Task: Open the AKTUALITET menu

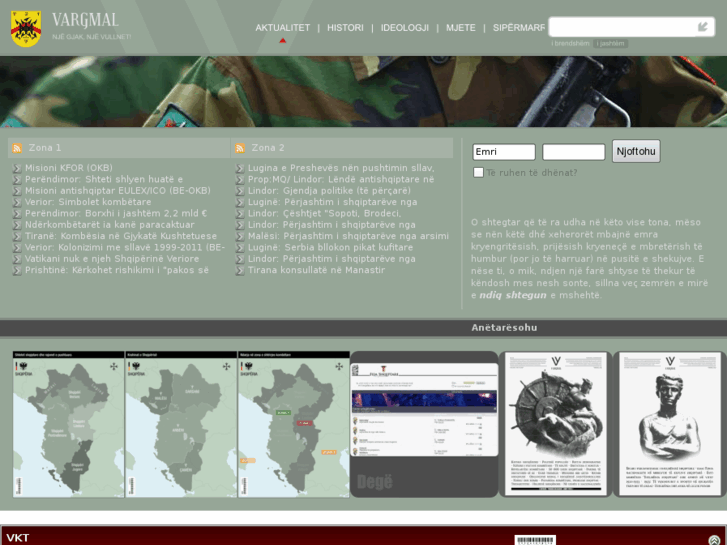Action: click(x=282, y=28)
